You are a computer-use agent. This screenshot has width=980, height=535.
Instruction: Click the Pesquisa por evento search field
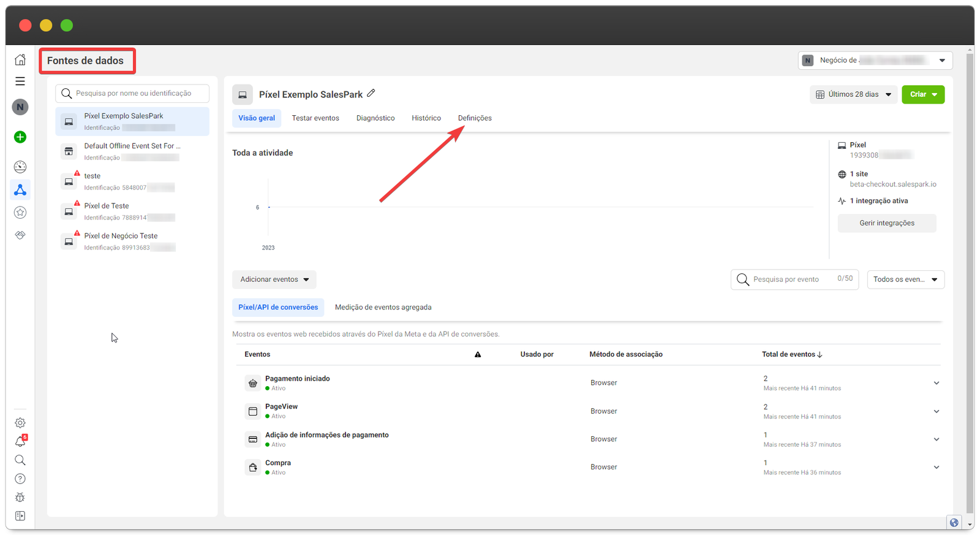pyautogui.click(x=790, y=279)
